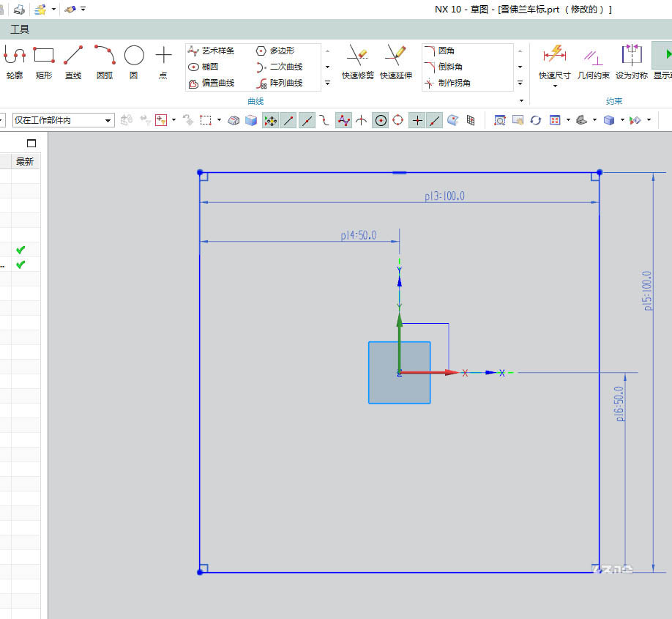Click the 约束 group label
672x619 pixels.
[613, 101]
